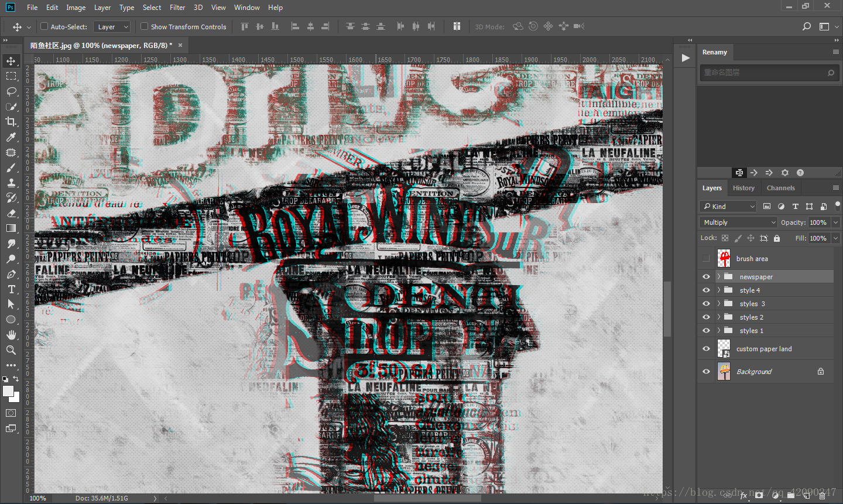Expand the newspaper group
843x504 pixels.
tap(718, 277)
